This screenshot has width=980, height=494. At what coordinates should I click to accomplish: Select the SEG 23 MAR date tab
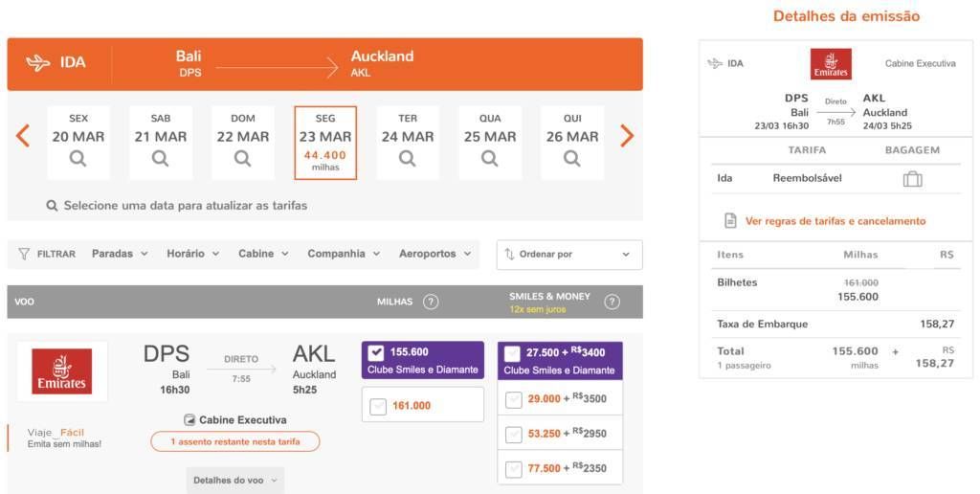[x=325, y=143]
